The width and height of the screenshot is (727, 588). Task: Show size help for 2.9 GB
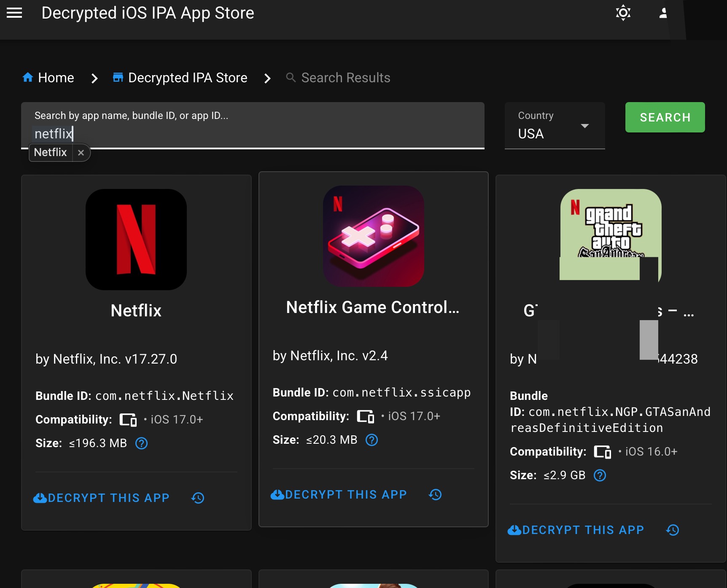600,475
